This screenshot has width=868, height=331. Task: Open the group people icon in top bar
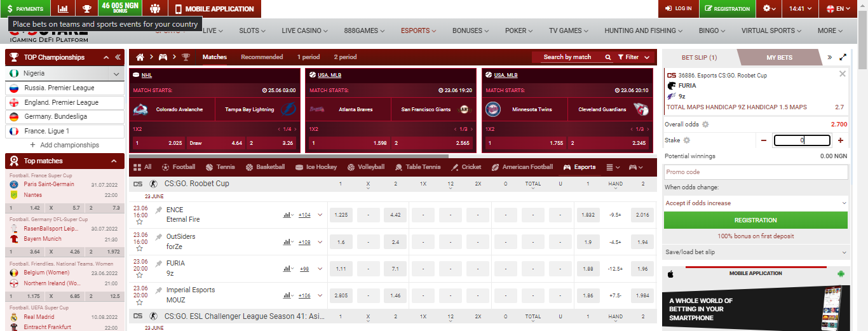coord(155,9)
